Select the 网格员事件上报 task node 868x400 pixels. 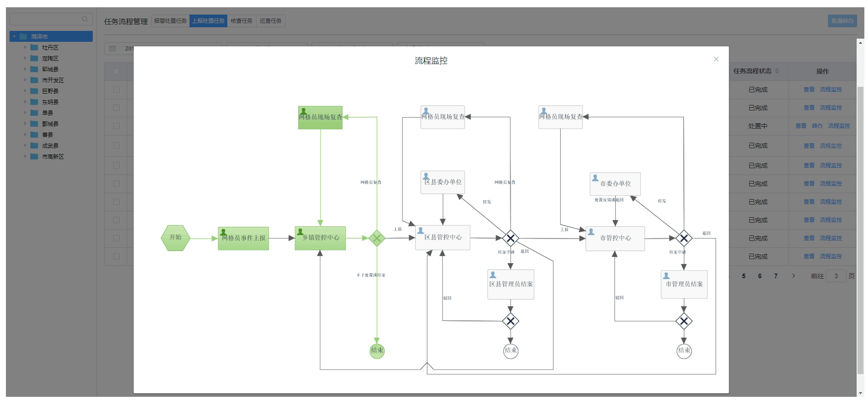coord(243,238)
